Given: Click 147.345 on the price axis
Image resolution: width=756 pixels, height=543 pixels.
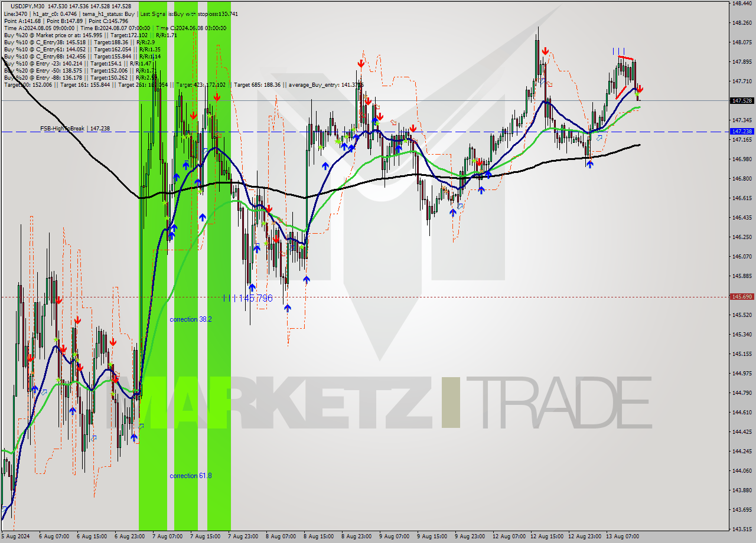Looking at the screenshot, I should click(742, 120).
